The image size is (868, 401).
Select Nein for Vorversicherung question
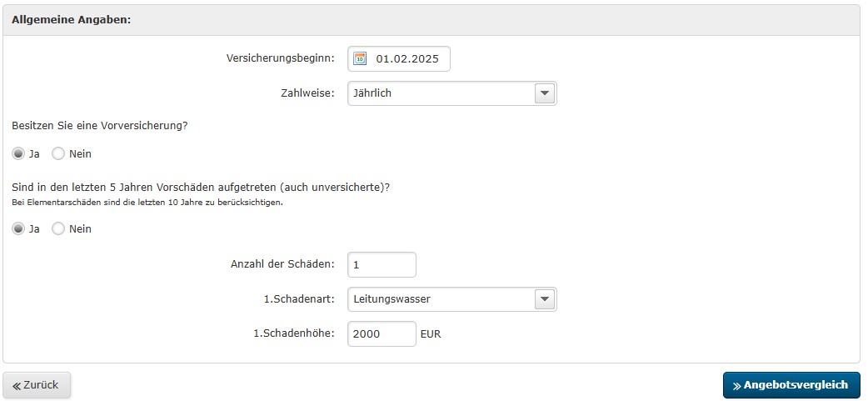coord(58,154)
